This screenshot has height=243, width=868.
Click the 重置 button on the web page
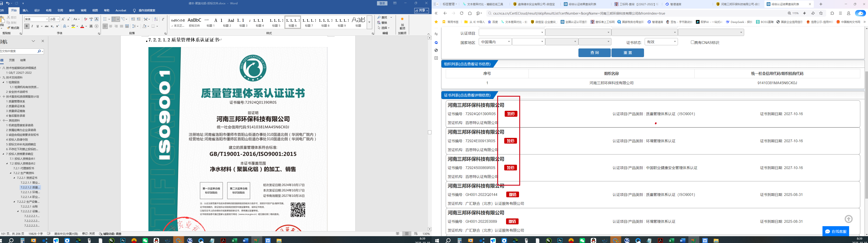click(627, 53)
